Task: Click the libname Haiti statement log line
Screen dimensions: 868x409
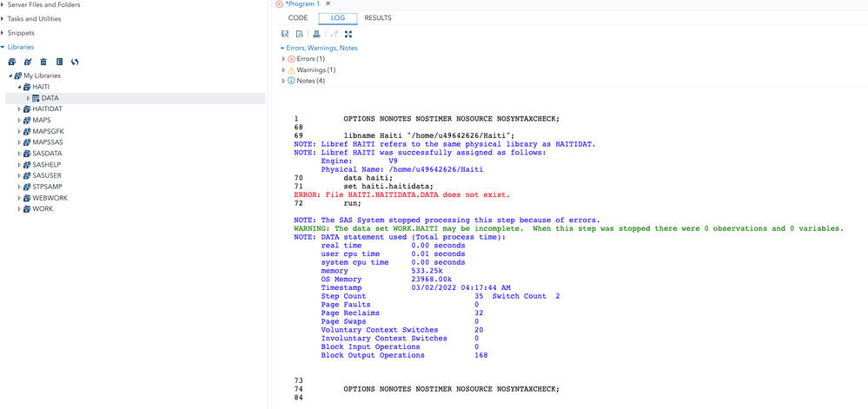Action: coord(429,135)
